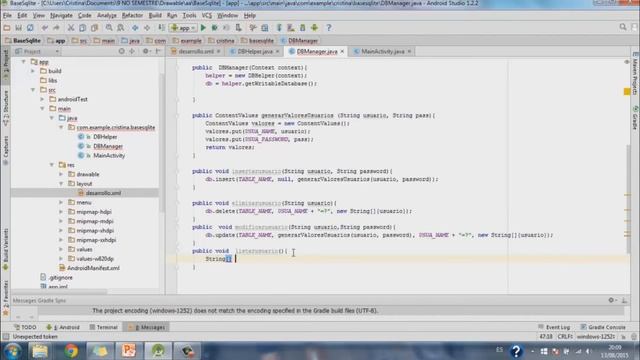Open the SDK Manager icon

point(302,28)
